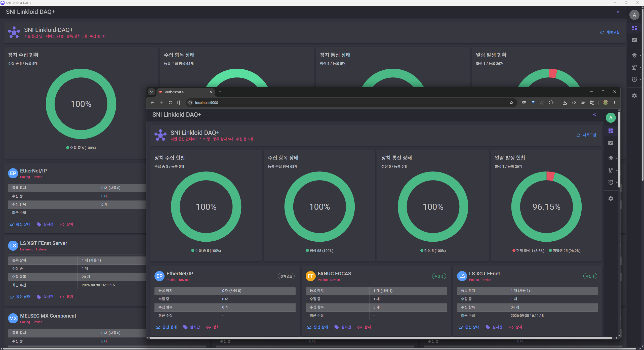
Task: Click green avatar A in browser page
Action: tap(611, 118)
